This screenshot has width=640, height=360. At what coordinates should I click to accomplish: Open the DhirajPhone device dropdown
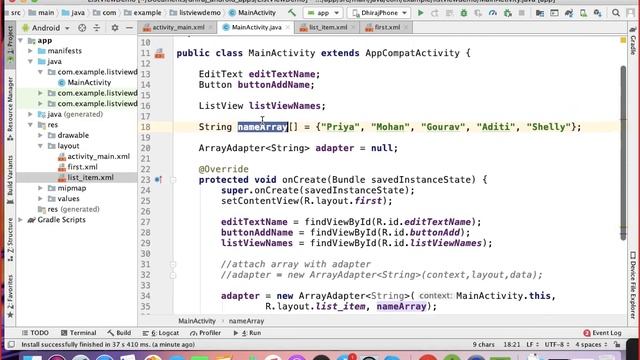pos(379,13)
